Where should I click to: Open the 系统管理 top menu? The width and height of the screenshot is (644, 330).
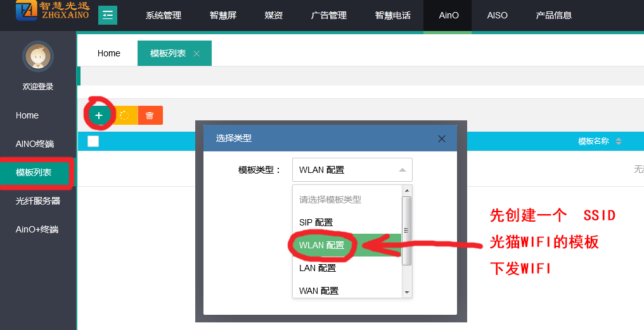click(x=164, y=15)
